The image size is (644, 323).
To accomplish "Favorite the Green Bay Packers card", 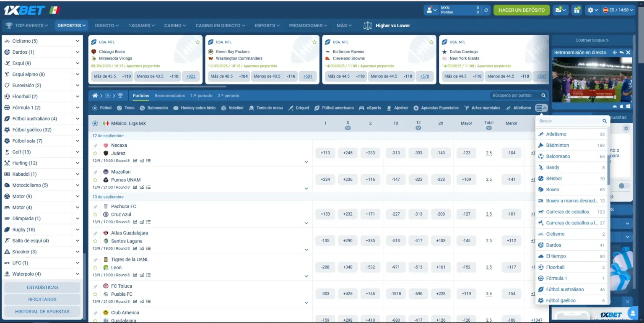I will pos(314,42).
